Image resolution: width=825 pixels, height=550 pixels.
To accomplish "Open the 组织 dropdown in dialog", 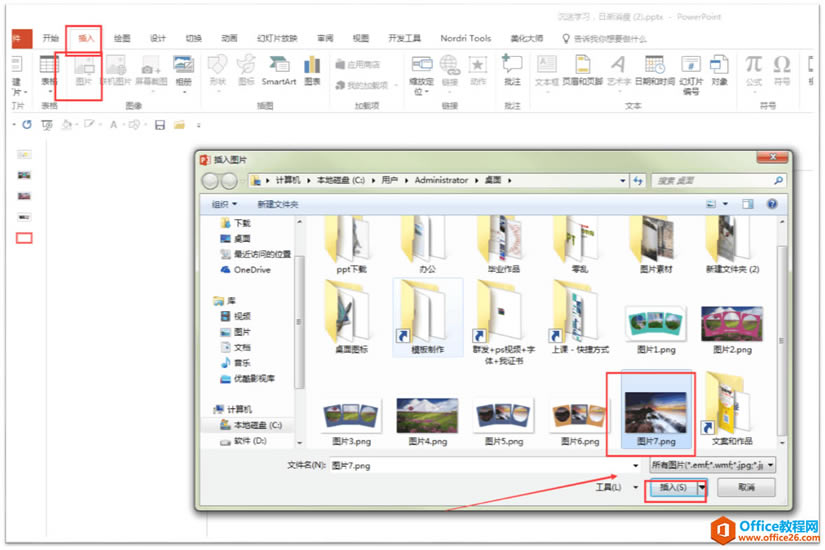I will click(224, 204).
